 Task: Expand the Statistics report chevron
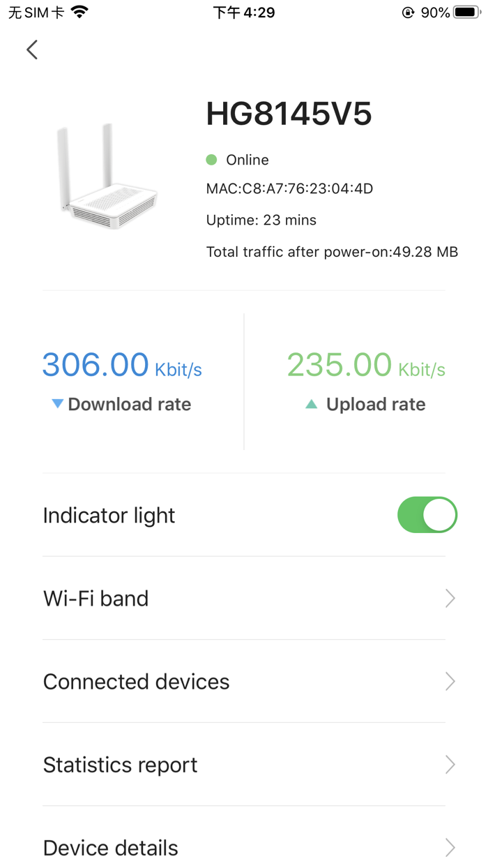click(450, 765)
